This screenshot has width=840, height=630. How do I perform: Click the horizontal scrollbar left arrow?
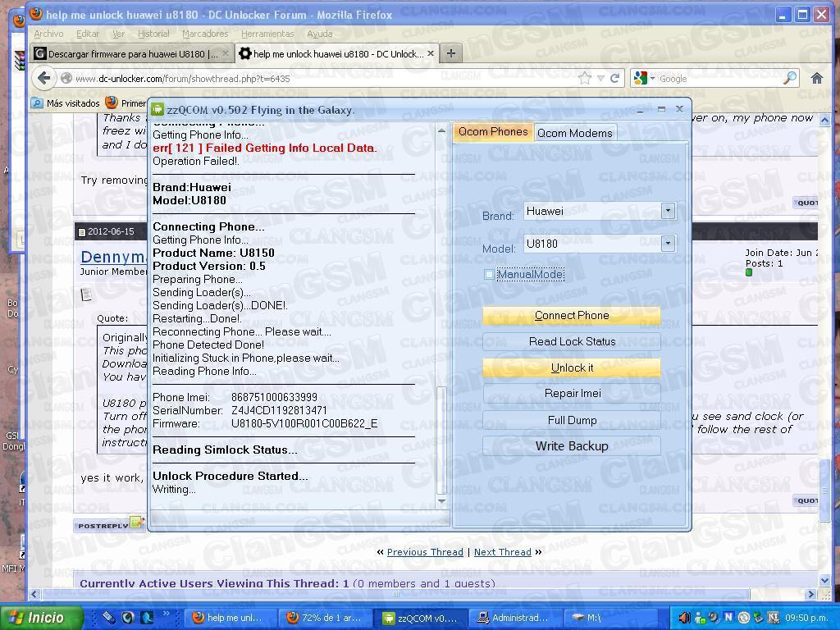[x=34, y=594]
